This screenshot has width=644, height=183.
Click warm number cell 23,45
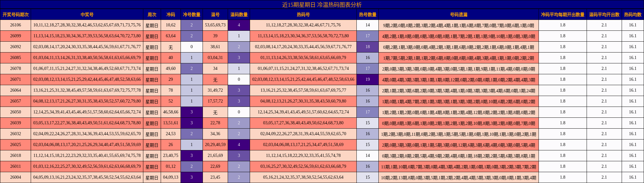coord(215,177)
